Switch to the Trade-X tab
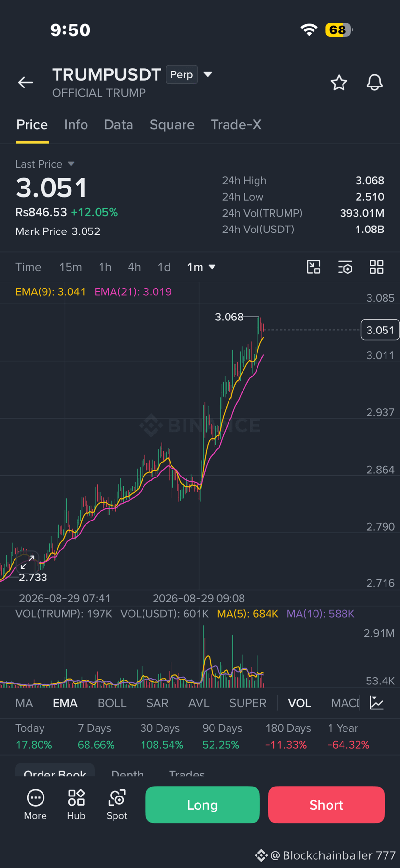Screen dimensions: 400x868 point(236,125)
